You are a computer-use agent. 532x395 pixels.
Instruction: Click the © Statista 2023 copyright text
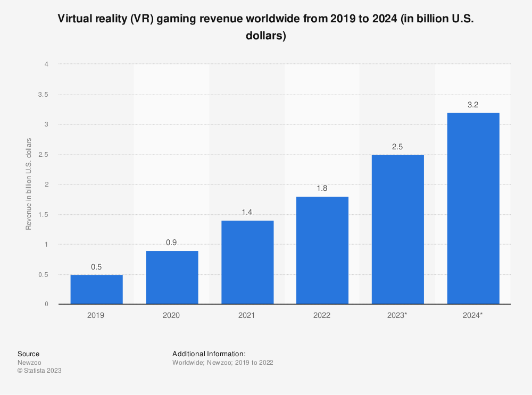click(x=39, y=371)
